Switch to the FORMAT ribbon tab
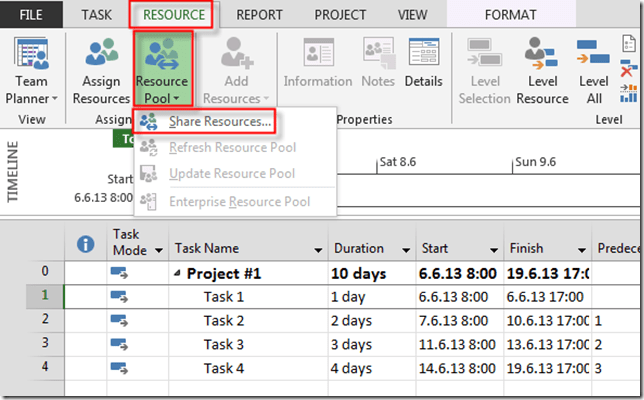 (510, 15)
